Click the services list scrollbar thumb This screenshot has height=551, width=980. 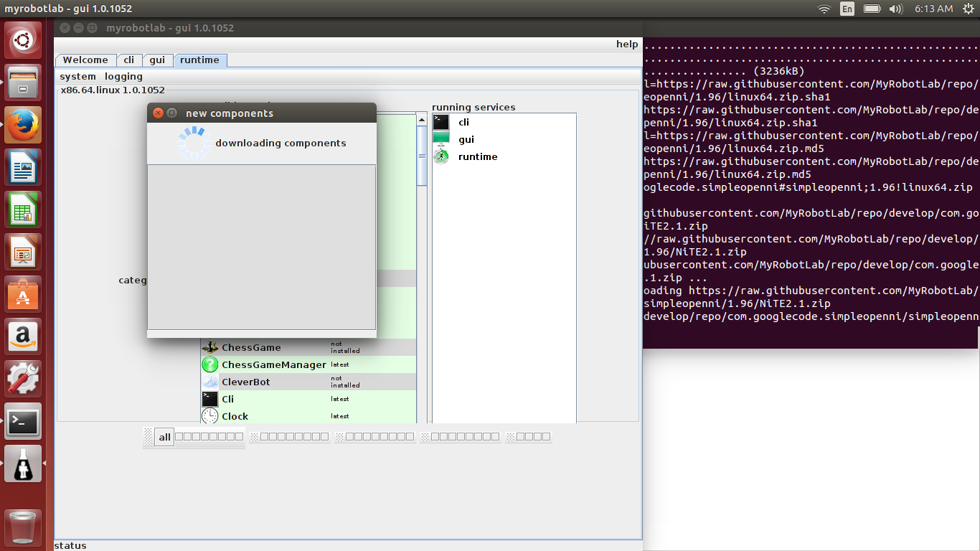pos(422,156)
